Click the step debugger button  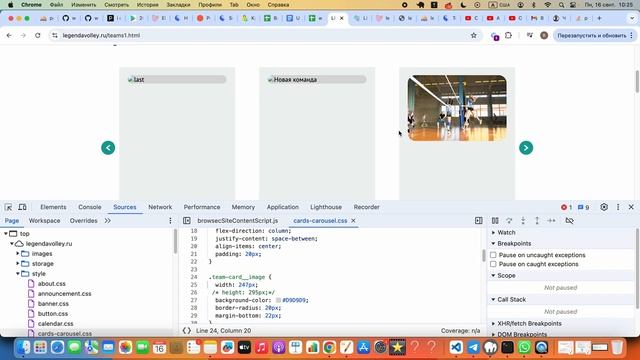pyautogui.click(x=551, y=221)
